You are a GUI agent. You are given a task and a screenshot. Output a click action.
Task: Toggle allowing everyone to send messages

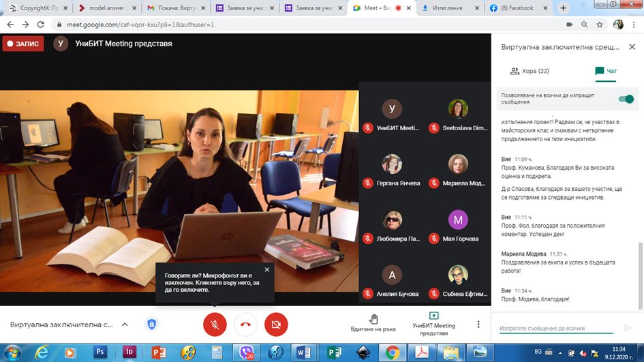click(625, 99)
